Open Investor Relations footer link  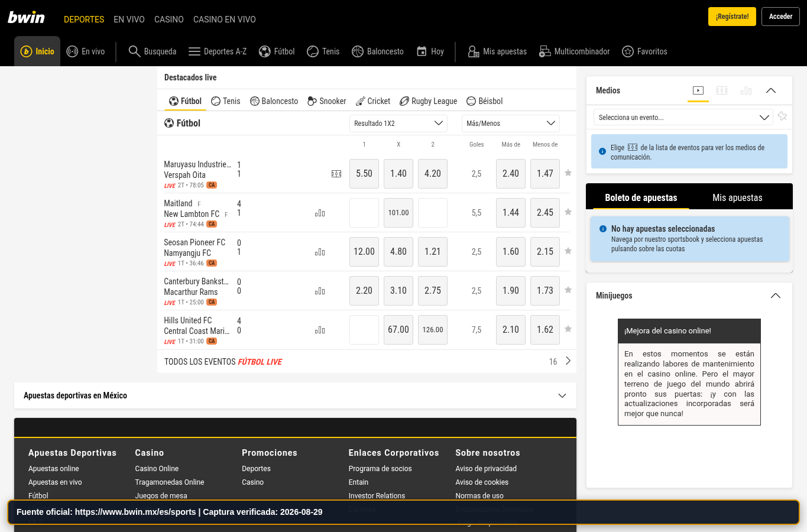[x=377, y=496]
